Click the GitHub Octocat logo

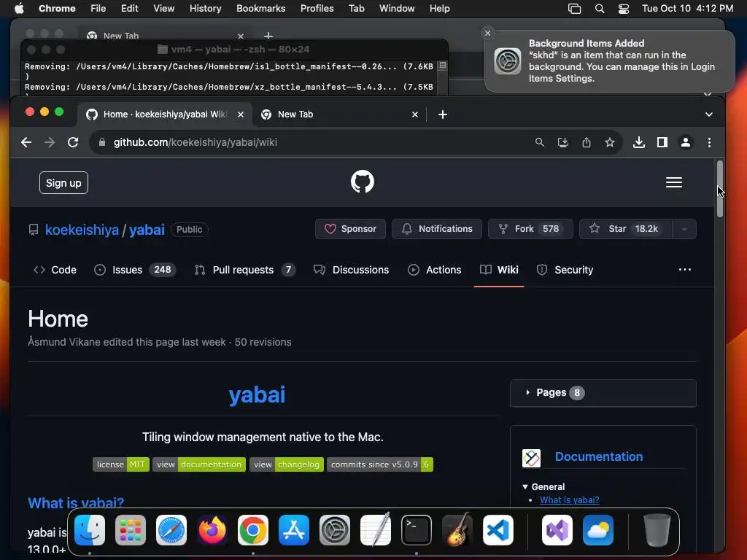[x=362, y=182]
